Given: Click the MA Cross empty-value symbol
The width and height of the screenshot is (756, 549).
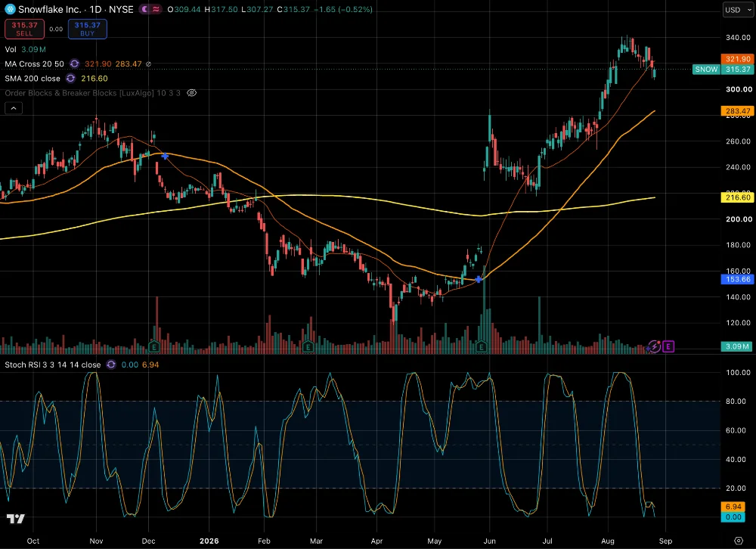Looking at the screenshot, I should pyautogui.click(x=148, y=64).
